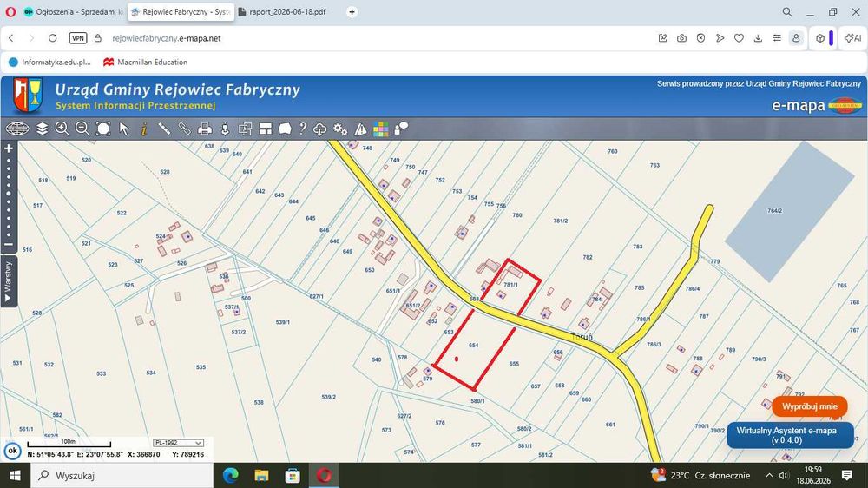Open the gears settings tool
This screenshot has height=488, width=868.
[x=340, y=129]
